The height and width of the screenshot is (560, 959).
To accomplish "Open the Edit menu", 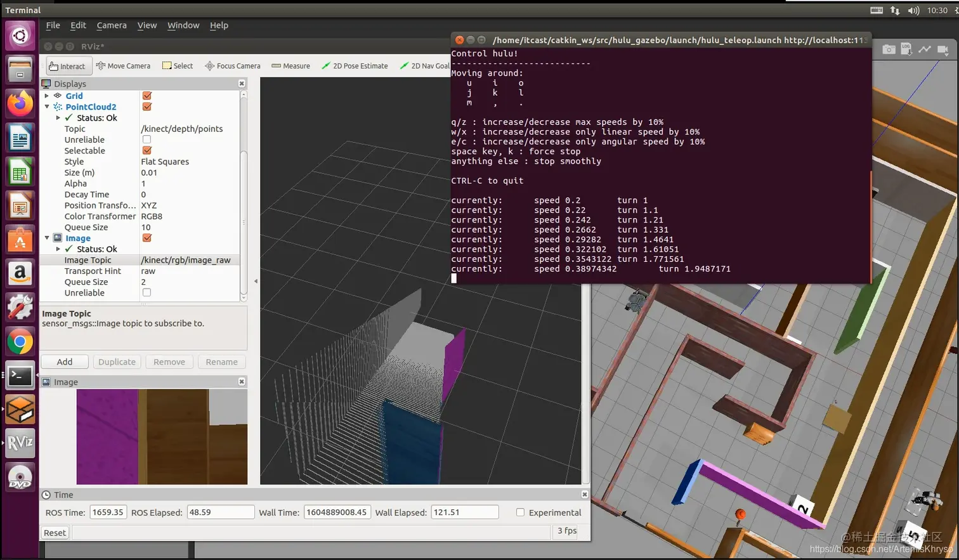I will [78, 25].
